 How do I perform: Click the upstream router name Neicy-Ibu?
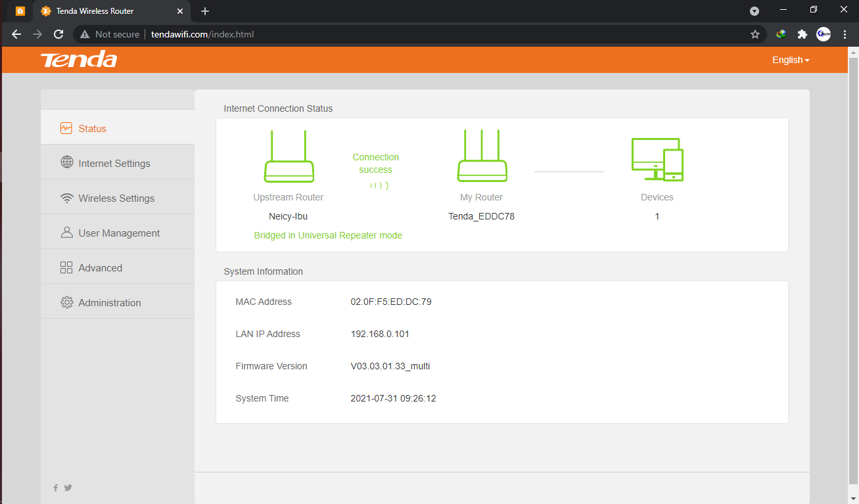288,216
